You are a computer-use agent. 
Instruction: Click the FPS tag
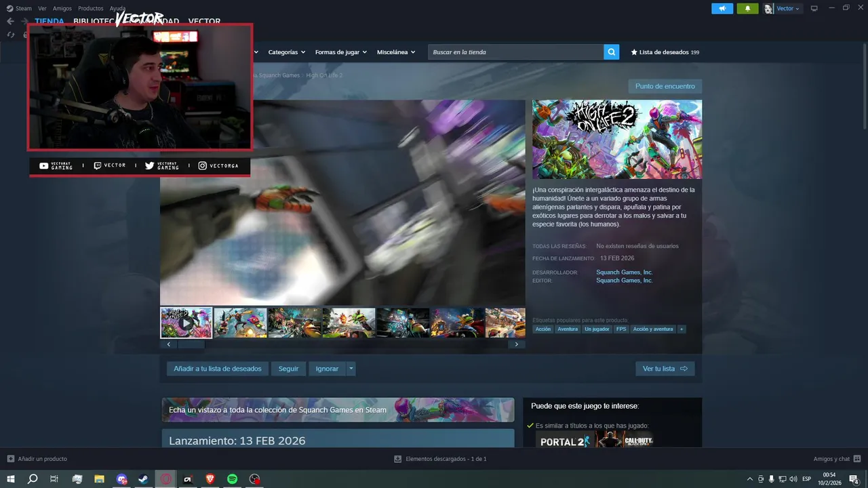(621, 329)
